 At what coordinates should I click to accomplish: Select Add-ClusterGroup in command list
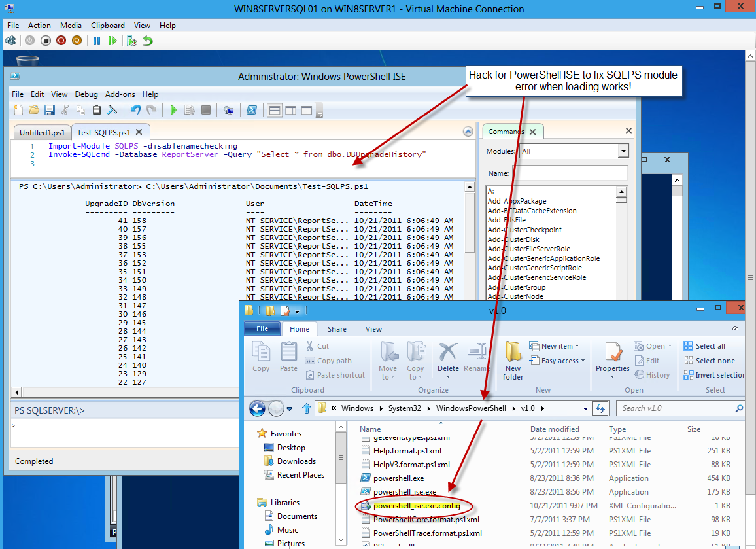[517, 287]
